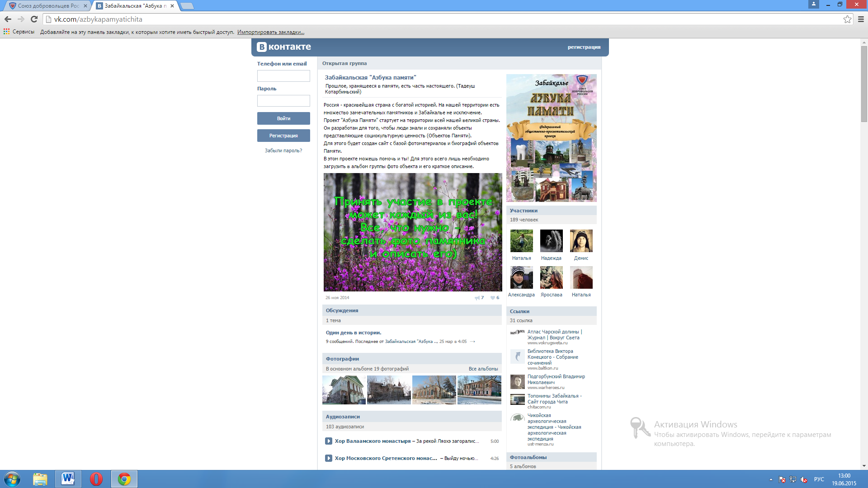Open member Ярослава's avatar
Image resolution: width=868 pixels, height=488 pixels.
tap(551, 277)
